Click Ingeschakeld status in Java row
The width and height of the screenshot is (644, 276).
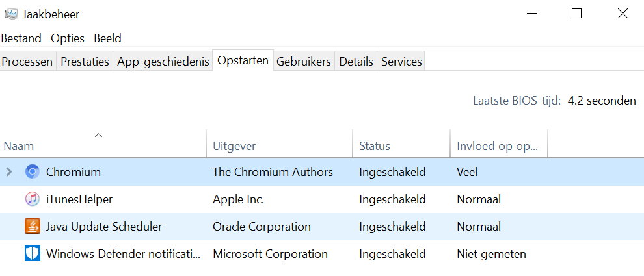(x=392, y=227)
